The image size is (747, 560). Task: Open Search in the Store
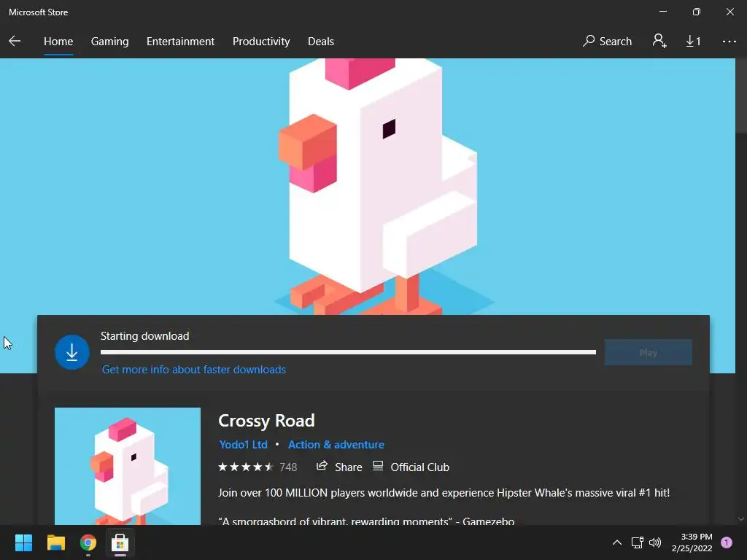click(607, 42)
